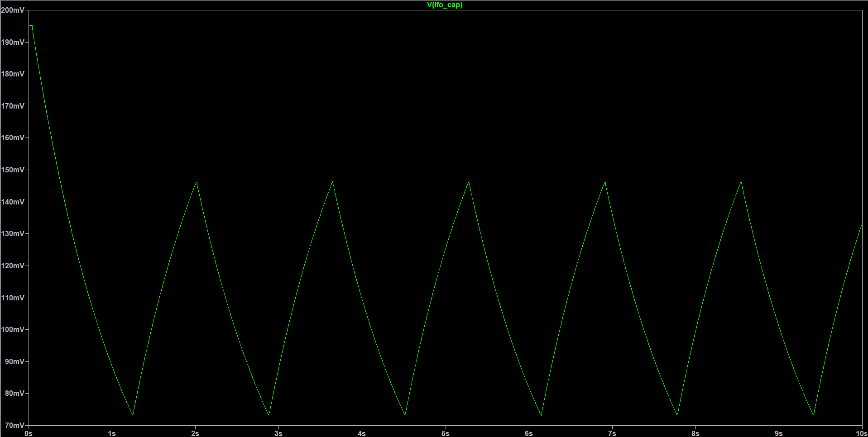
Task: Click the 1s time axis label
Action: 112,433
